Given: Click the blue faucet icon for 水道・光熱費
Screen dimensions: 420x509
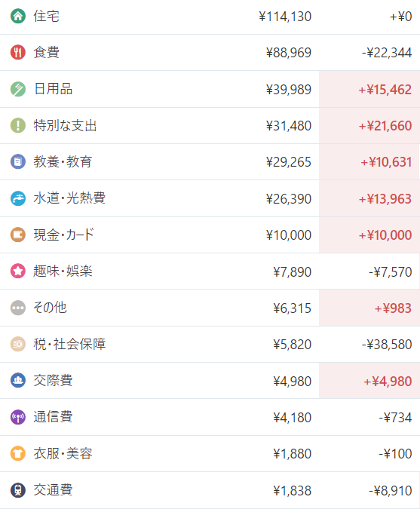Looking at the screenshot, I should click(x=18, y=198).
